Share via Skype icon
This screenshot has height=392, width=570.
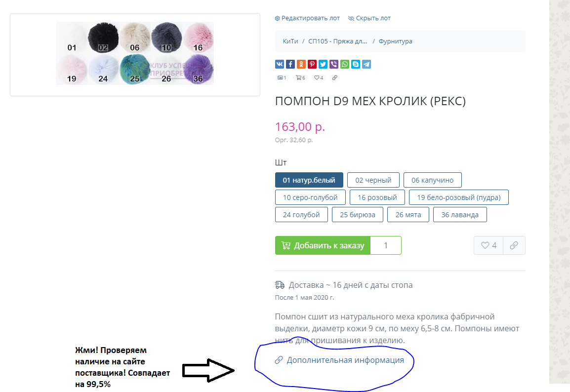[356, 64]
